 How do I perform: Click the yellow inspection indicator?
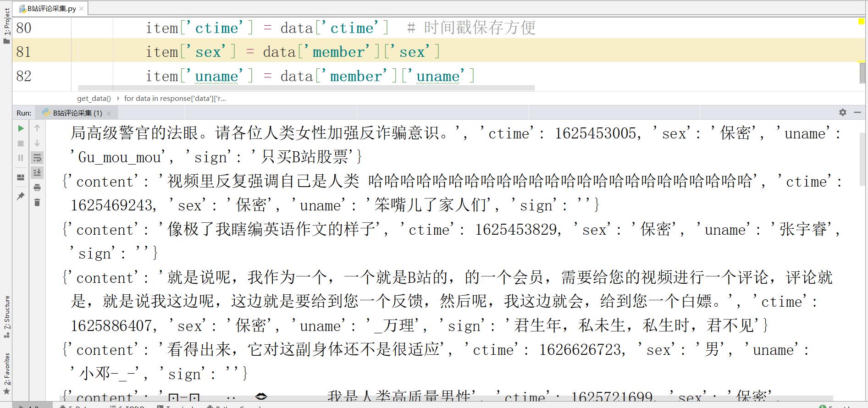click(x=861, y=21)
